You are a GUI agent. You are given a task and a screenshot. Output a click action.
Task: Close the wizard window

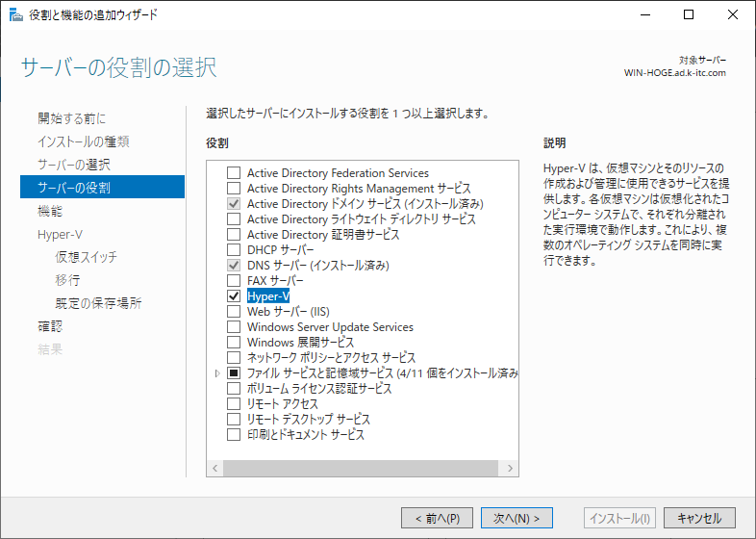click(x=732, y=14)
